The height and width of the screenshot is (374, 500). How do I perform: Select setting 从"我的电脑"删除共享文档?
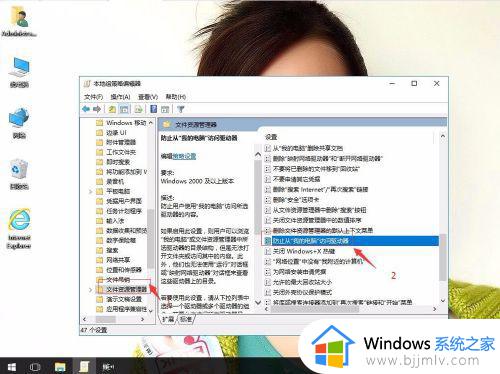pos(308,148)
